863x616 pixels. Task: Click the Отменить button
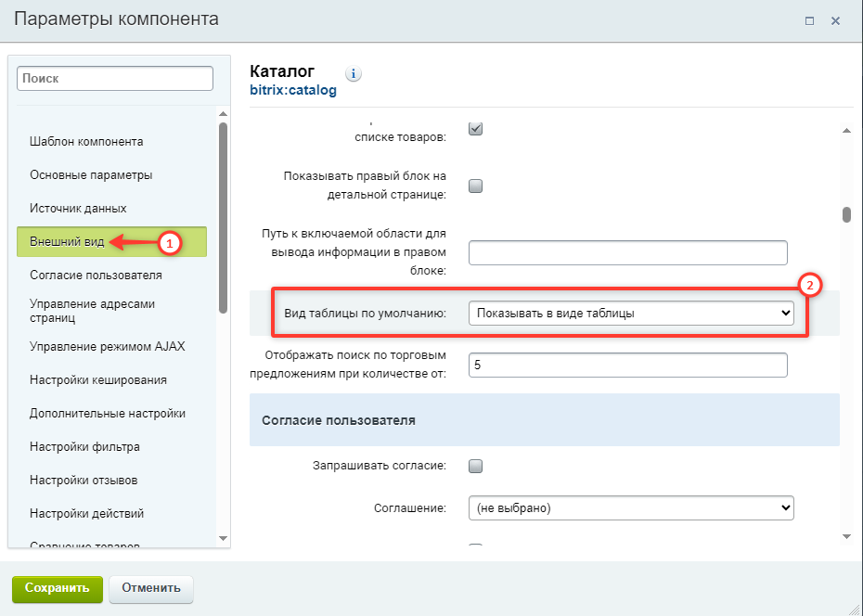pyautogui.click(x=151, y=588)
